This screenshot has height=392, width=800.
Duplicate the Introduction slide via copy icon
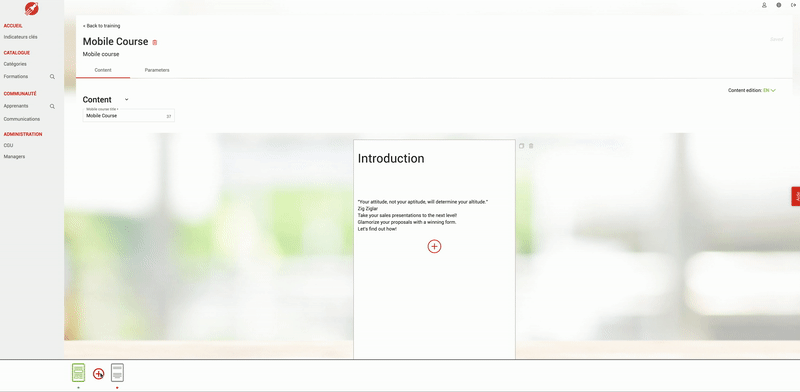click(x=521, y=146)
